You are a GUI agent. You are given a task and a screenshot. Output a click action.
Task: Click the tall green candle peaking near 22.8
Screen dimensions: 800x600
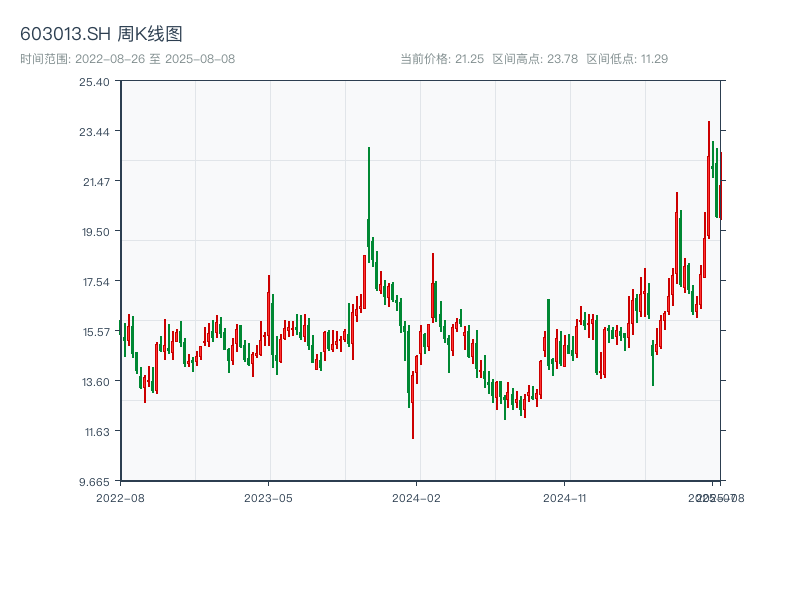(369, 204)
